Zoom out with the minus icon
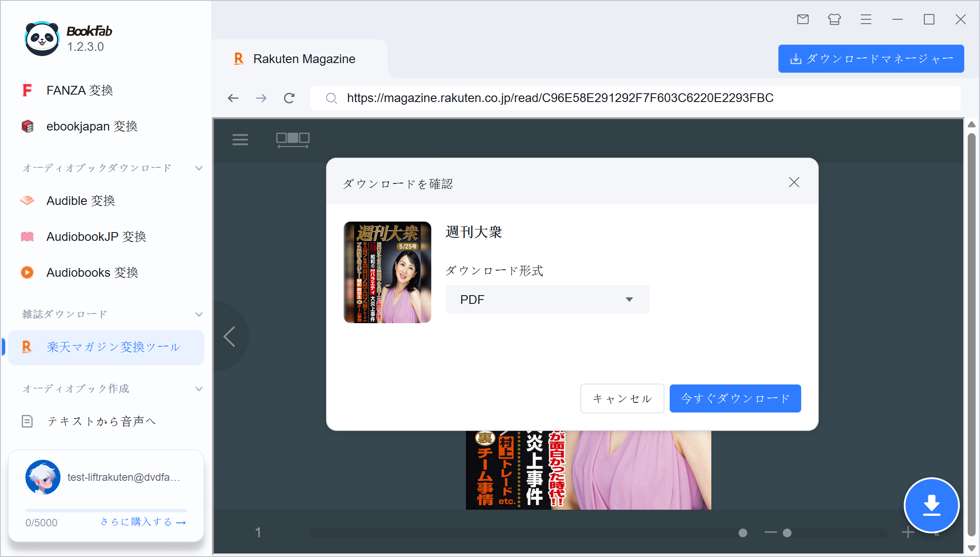 [x=771, y=532]
